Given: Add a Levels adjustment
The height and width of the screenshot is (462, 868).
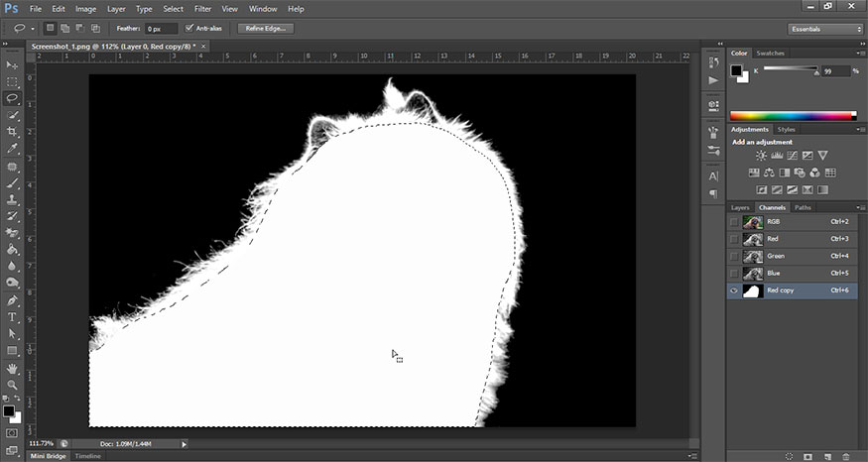Looking at the screenshot, I should 777,156.
